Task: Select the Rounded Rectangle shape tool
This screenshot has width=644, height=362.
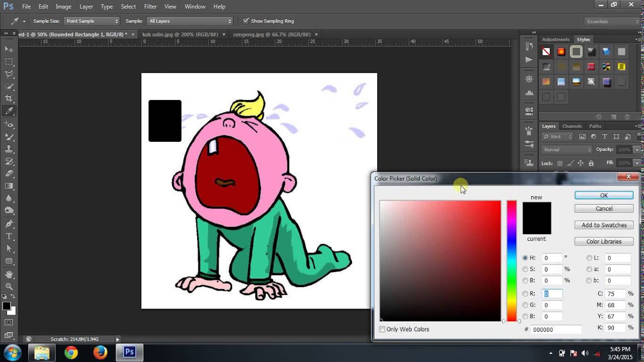Action: (x=9, y=261)
